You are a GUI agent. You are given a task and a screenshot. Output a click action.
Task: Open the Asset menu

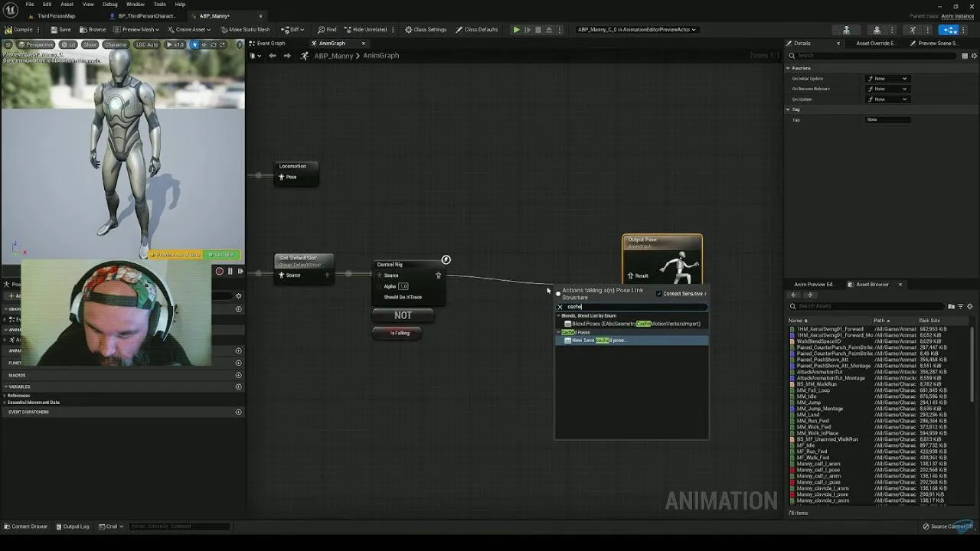(67, 4)
